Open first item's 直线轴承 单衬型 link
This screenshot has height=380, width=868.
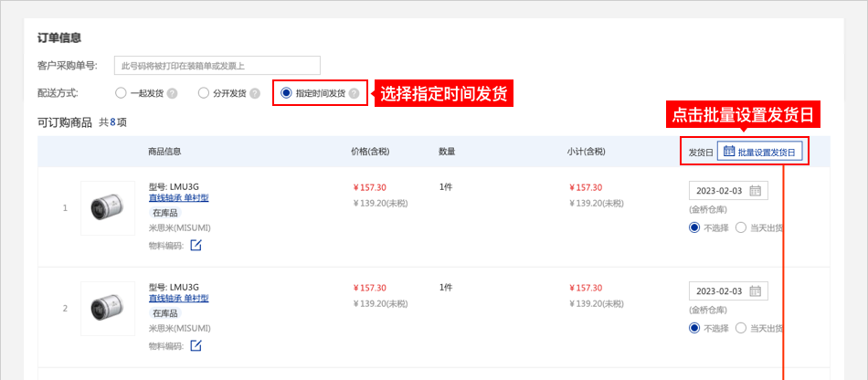point(178,197)
